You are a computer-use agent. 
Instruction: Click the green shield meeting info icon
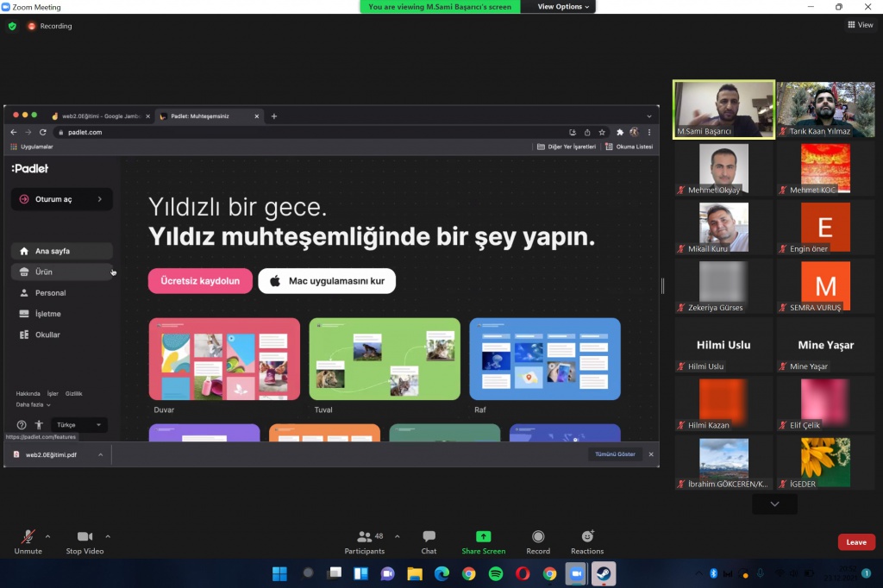pos(12,26)
